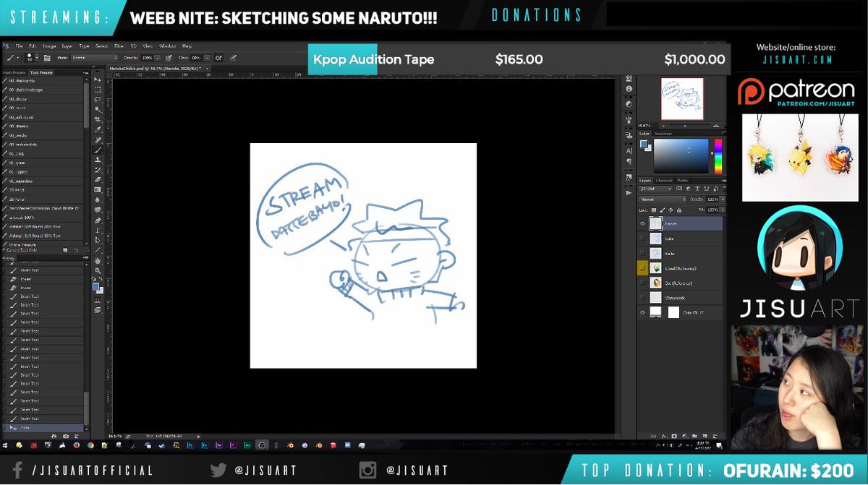Open the tool preset picker arrow

point(20,57)
